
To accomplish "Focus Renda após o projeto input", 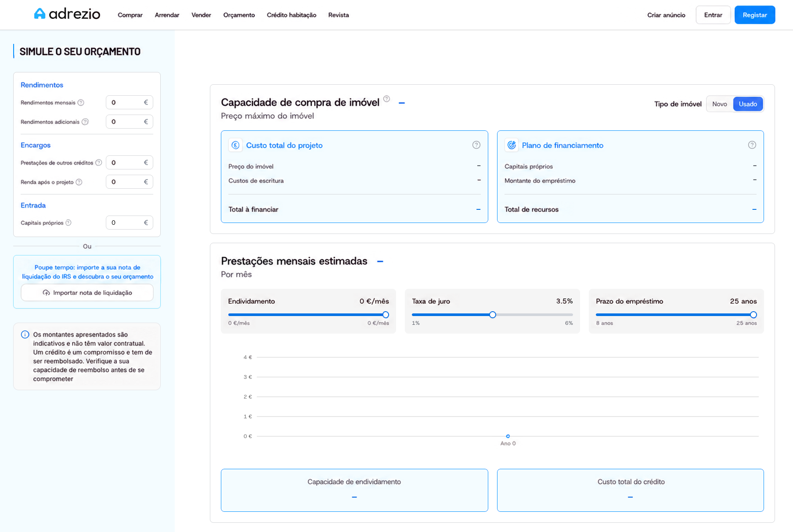I will [x=130, y=182].
